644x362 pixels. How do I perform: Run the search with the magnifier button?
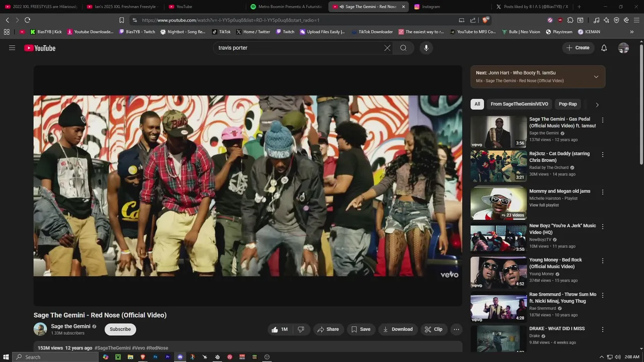pyautogui.click(x=403, y=48)
